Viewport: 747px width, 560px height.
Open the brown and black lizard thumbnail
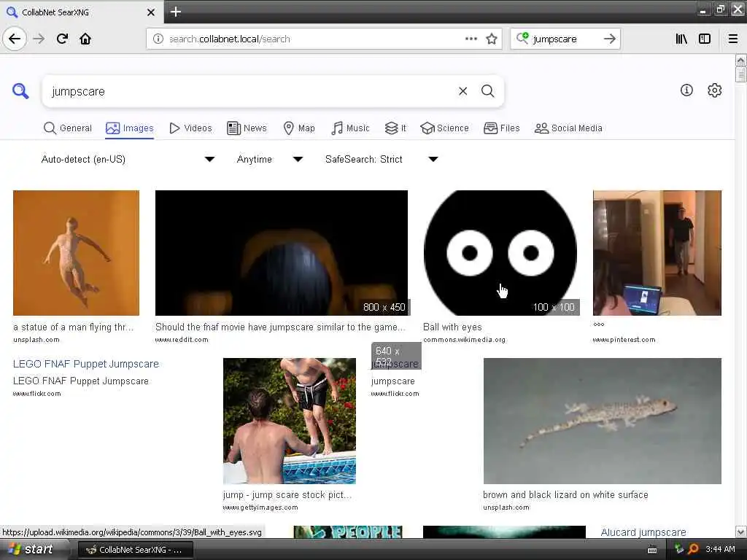[602, 421]
